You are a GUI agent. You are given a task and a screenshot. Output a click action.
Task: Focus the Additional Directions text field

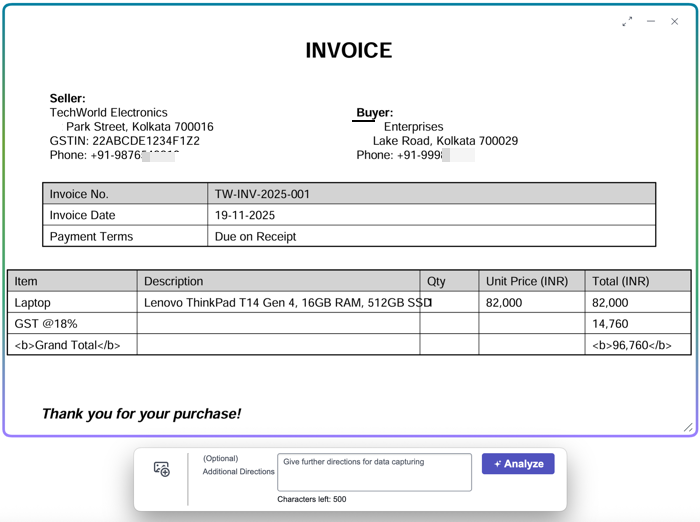point(374,472)
